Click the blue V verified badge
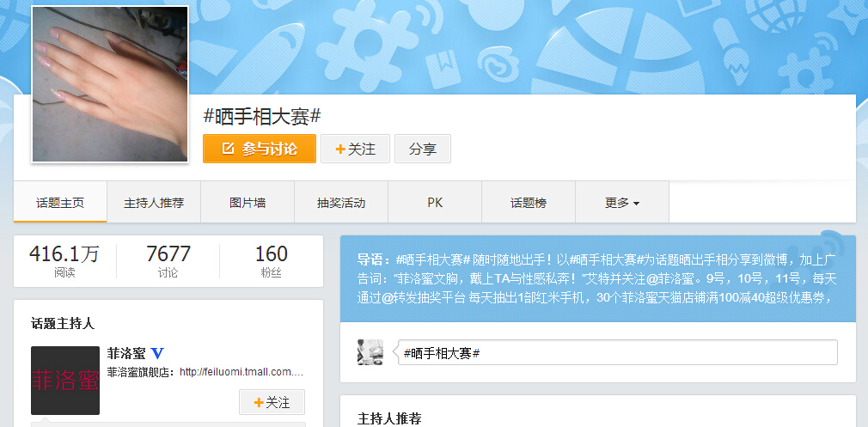 (157, 353)
